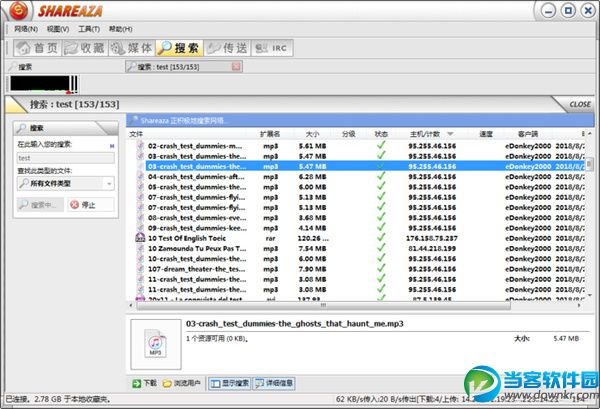
Task: Click the 浏览用户 browse user button
Action: click(182, 383)
